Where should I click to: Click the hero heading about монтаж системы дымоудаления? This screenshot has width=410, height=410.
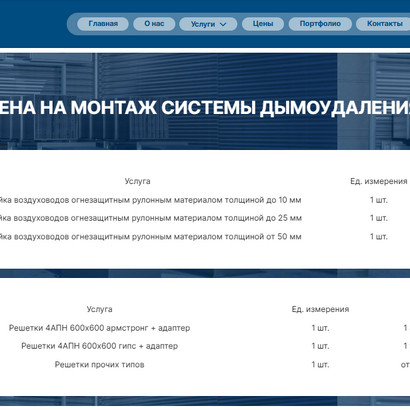(205, 108)
